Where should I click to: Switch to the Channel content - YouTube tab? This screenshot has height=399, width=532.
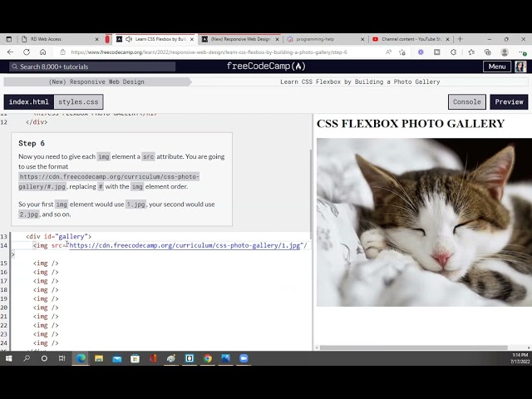coord(411,39)
